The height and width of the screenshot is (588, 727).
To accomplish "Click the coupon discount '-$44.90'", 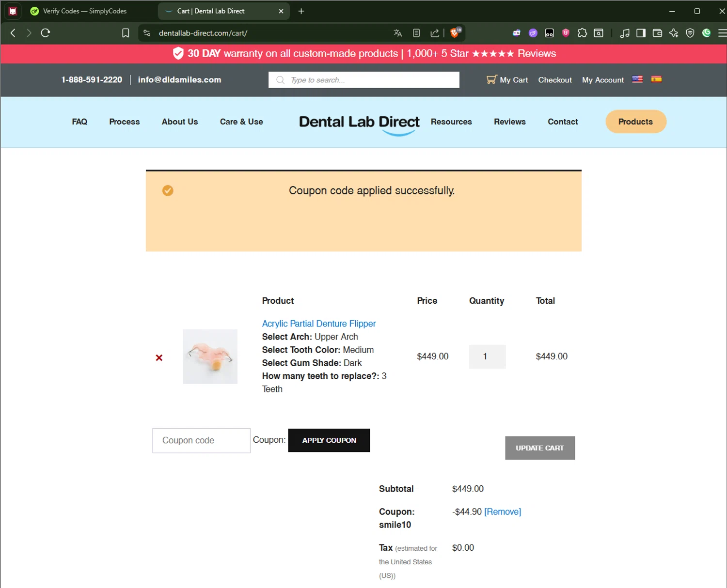I will [467, 511].
